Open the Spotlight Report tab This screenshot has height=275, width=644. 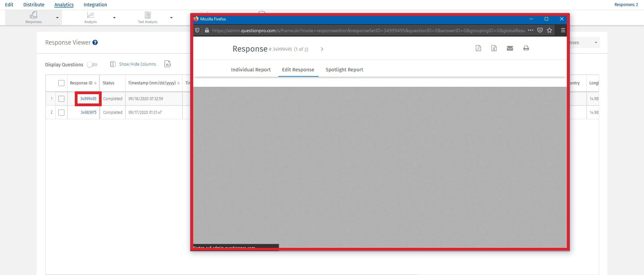coord(344,70)
